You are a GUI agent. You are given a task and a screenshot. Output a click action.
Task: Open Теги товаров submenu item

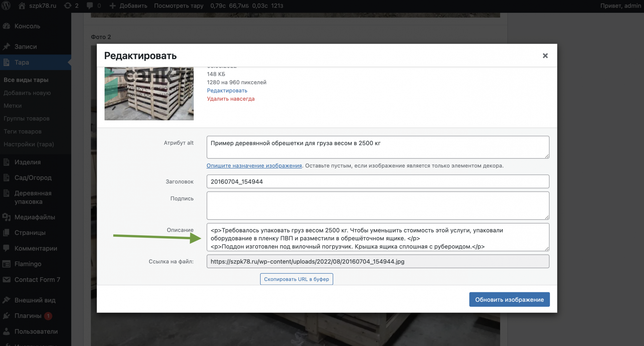(x=23, y=131)
